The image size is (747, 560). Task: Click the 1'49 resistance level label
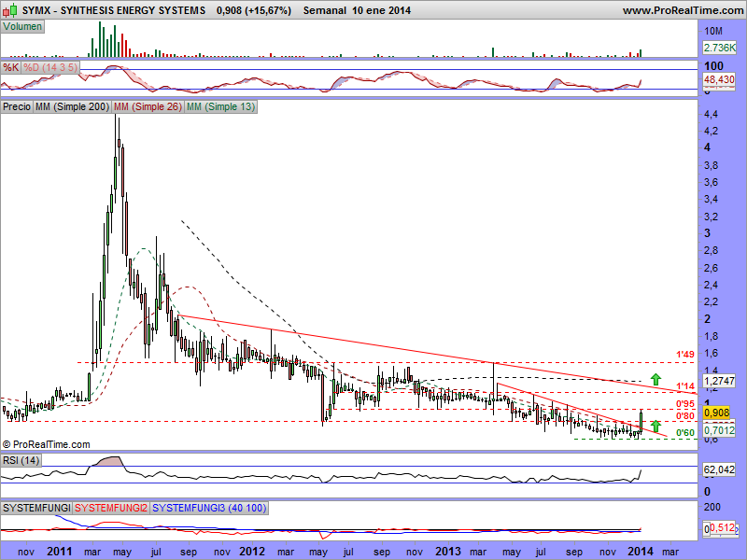(x=685, y=355)
